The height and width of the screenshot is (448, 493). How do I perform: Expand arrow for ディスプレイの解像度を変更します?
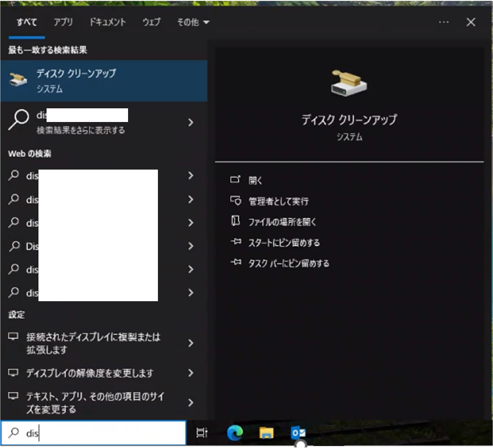pyautogui.click(x=190, y=373)
